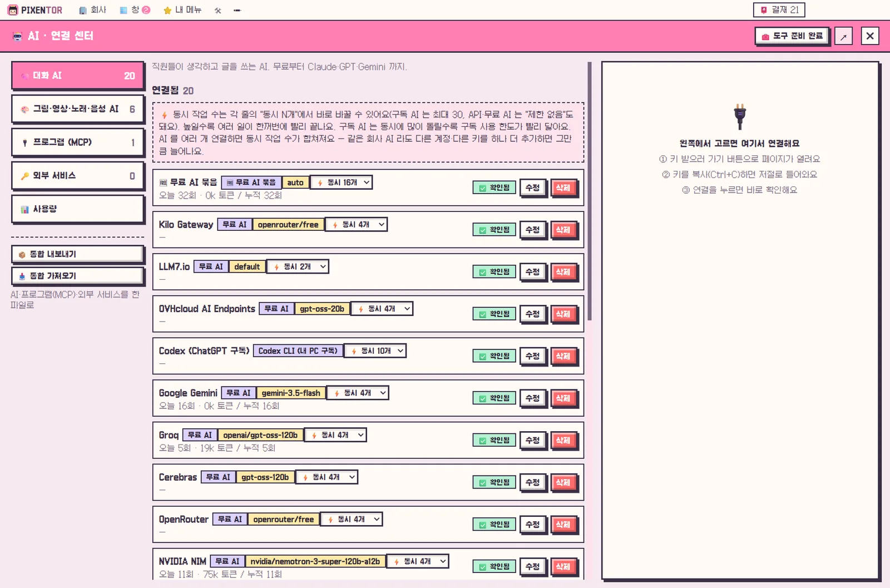Edit the Cerebras connection
The height and width of the screenshot is (588, 890).
coord(533,483)
